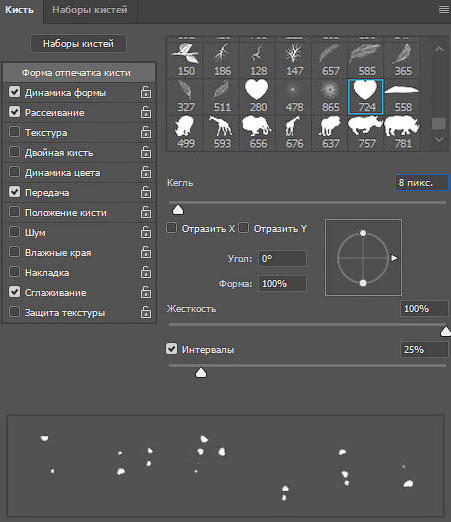The width and height of the screenshot is (451, 522).
Task: Select the feather brush tip 585
Action: pyautogui.click(x=365, y=60)
